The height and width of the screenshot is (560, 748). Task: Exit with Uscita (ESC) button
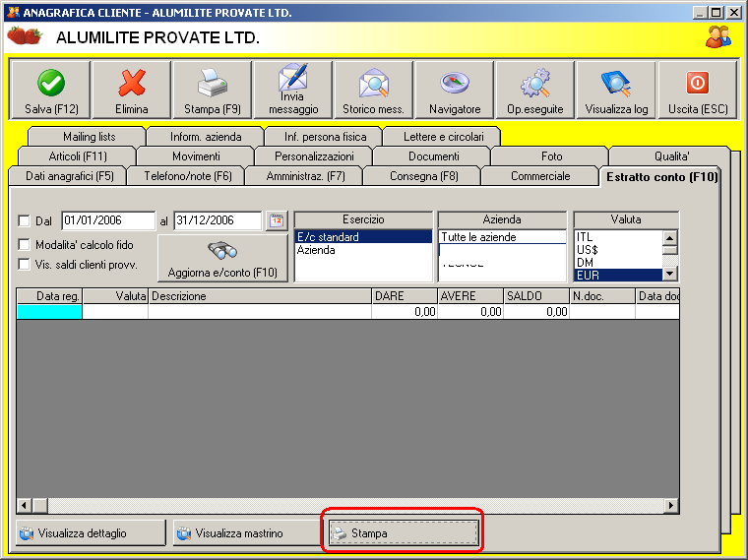(698, 90)
